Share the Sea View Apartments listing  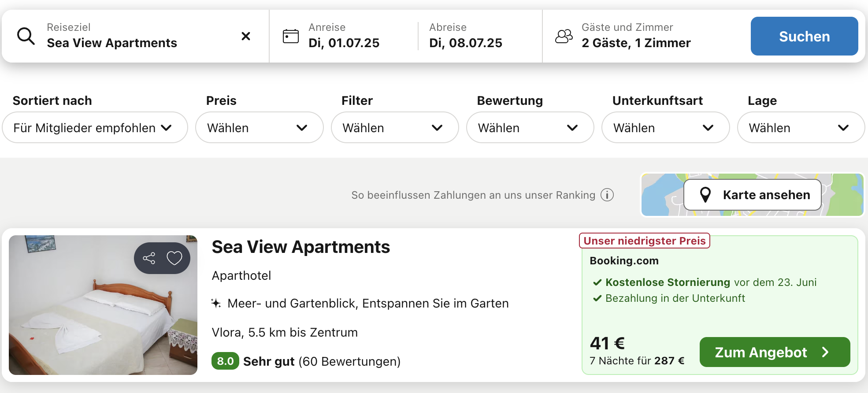click(x=149, y=258)
